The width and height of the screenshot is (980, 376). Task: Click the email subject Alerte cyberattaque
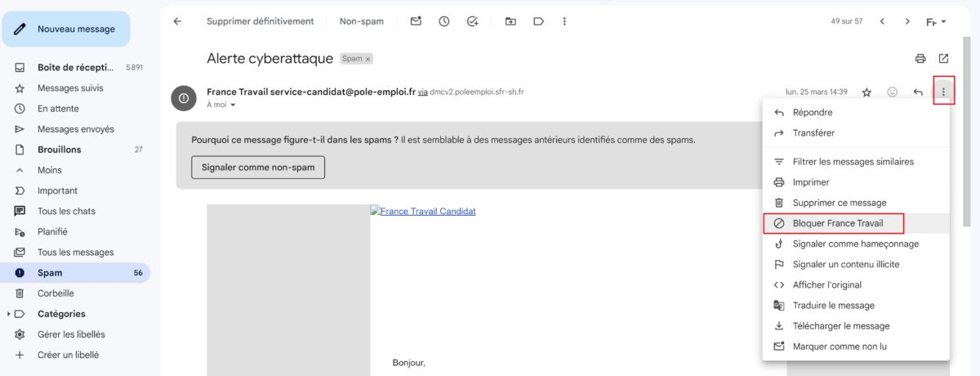(270, 59)
